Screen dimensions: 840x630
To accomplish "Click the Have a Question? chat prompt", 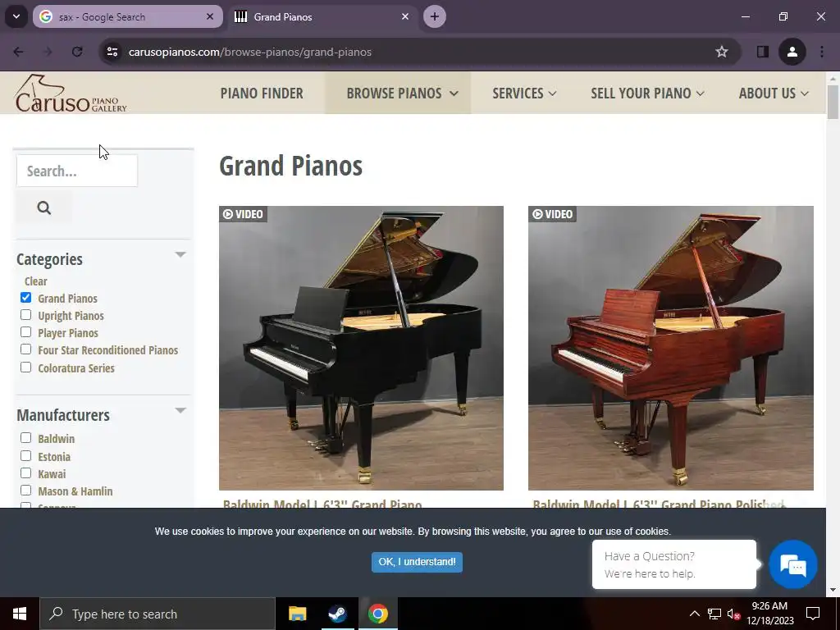I will tap(674, 564).
